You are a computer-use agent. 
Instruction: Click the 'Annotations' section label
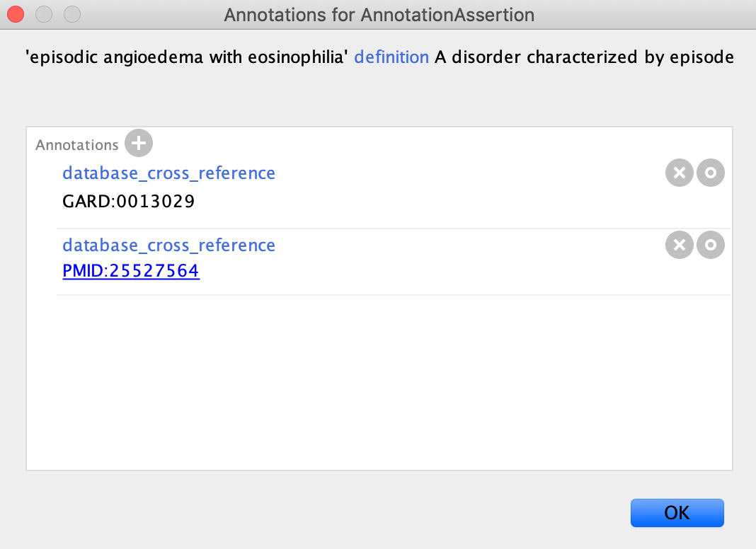tap(76, 145)
